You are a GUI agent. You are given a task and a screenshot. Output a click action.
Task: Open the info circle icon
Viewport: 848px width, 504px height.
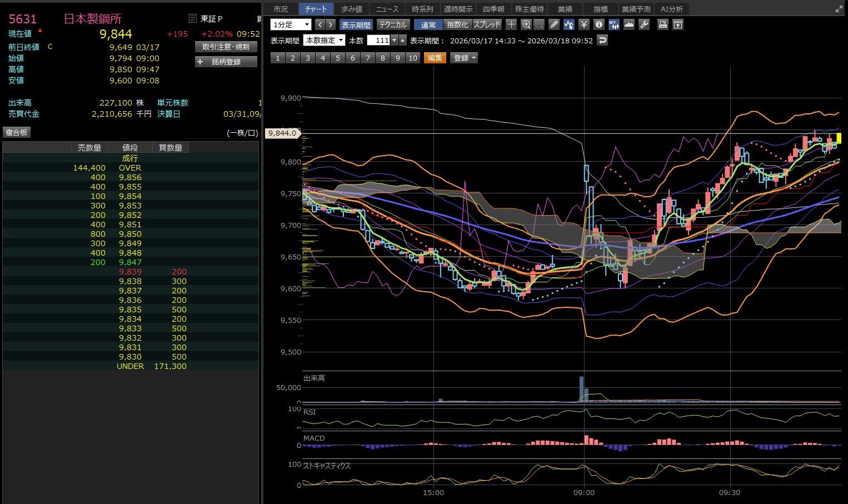(x=598, y=24)
